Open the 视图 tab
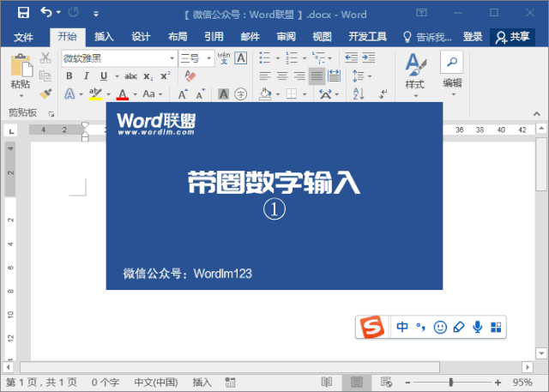Image resolution: width=549 pixels, height=392 pixels. [x=322, y=37]
